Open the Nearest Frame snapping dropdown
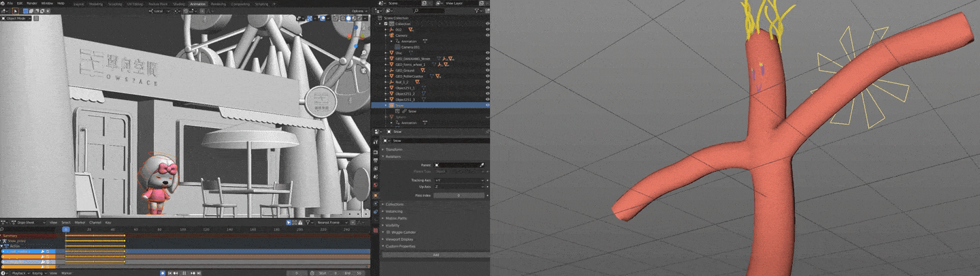The image size is (980, 276). pyautogui.click(x=333, y=222)
